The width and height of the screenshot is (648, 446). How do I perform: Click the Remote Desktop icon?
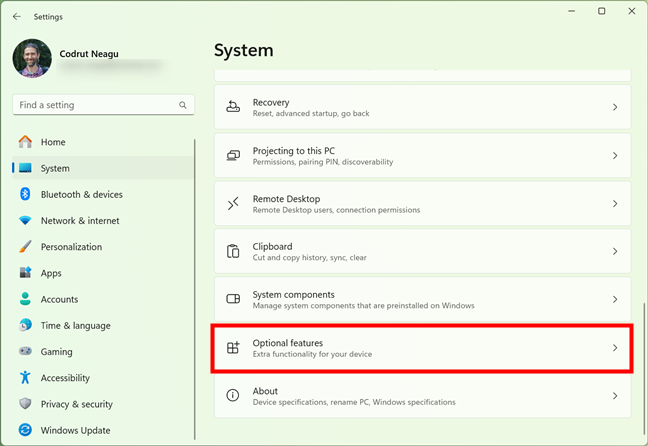tap(233, 203)
